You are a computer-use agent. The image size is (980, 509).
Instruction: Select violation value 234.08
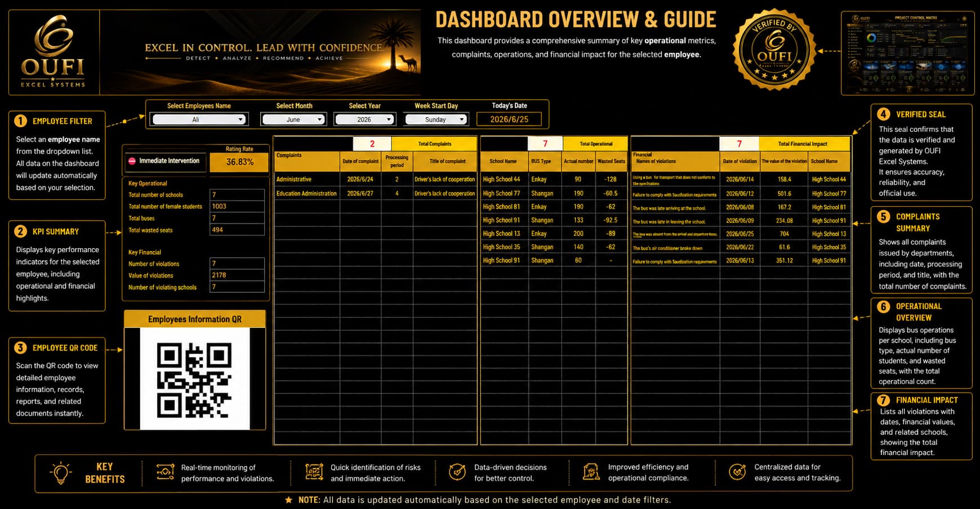click(x=785, y=221)
